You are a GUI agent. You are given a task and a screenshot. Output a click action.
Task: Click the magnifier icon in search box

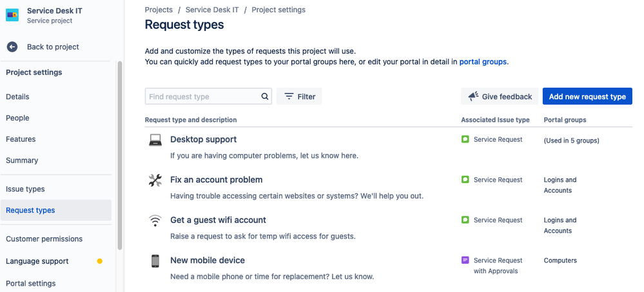[265, 97]
